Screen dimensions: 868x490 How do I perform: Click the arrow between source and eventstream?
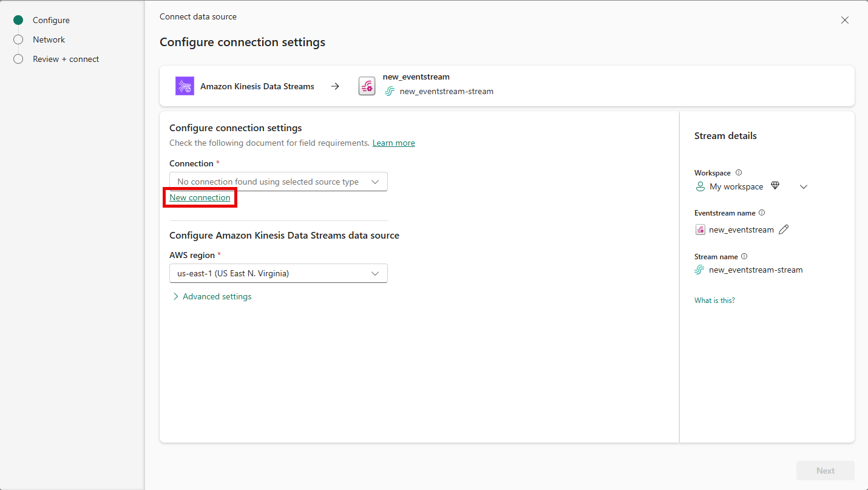[x=335, y=86]
